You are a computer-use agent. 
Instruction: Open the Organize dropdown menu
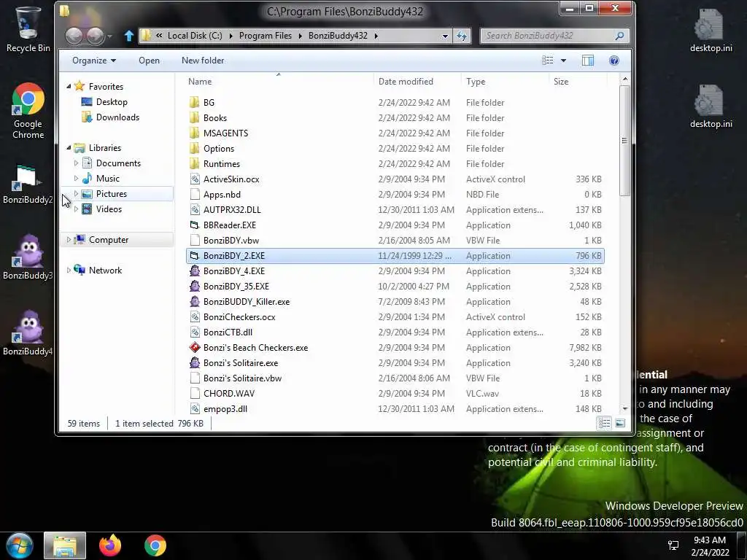click(x=94, y=61)
